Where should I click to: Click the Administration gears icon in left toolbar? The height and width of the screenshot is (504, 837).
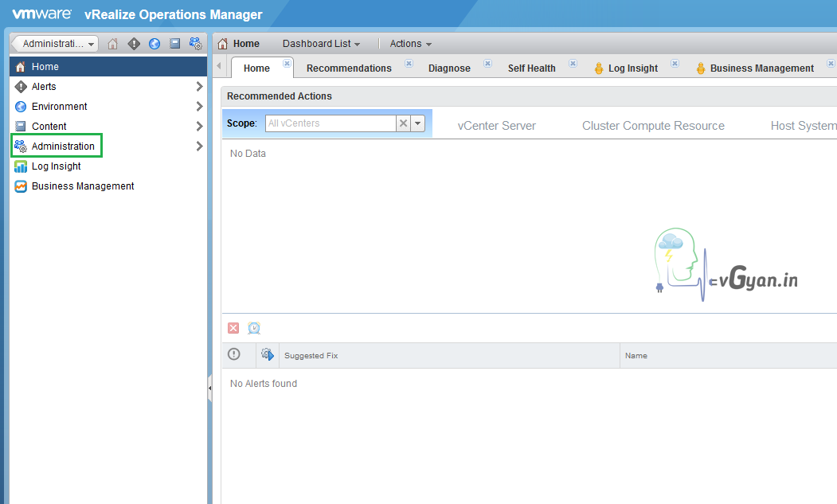pos(196,44)
